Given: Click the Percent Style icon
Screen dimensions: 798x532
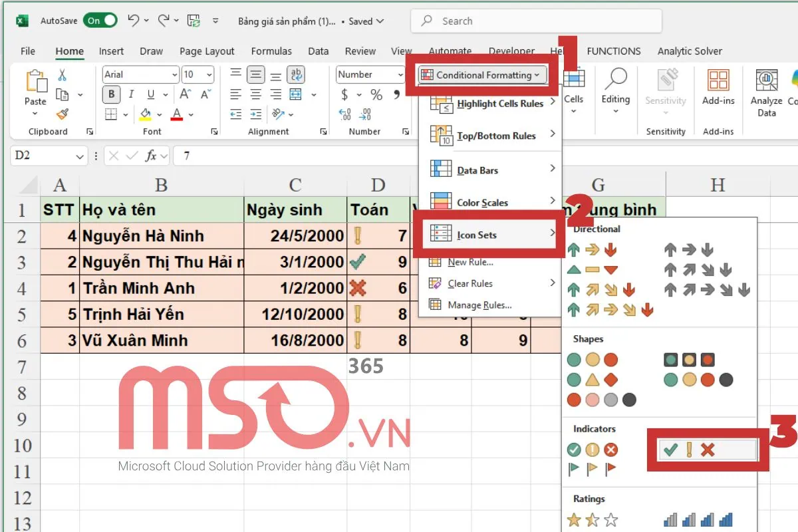Looking at the screenshot, I should point(376,94).
